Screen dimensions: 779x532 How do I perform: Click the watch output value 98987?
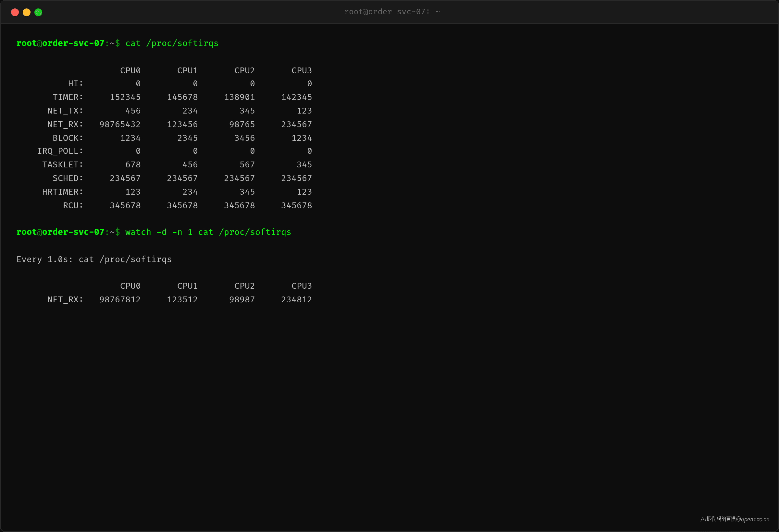coord(242,300)
